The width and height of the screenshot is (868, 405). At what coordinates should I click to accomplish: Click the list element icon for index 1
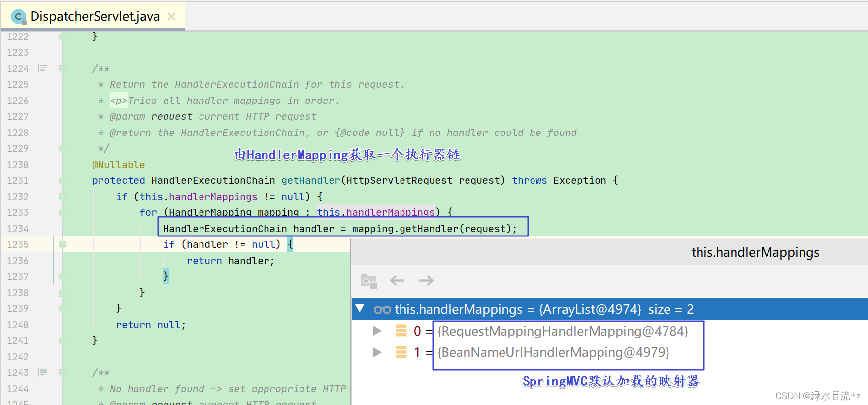pos(401,352)
